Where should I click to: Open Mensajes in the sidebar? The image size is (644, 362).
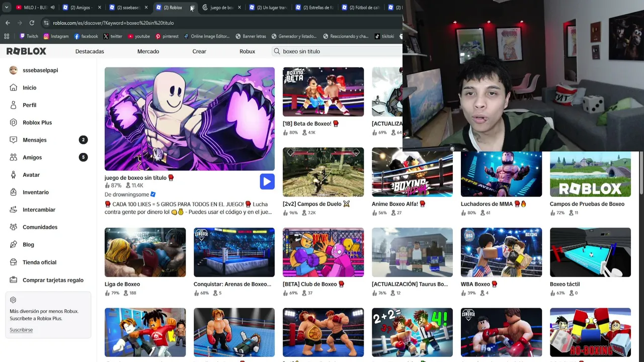tap(34, 140)
